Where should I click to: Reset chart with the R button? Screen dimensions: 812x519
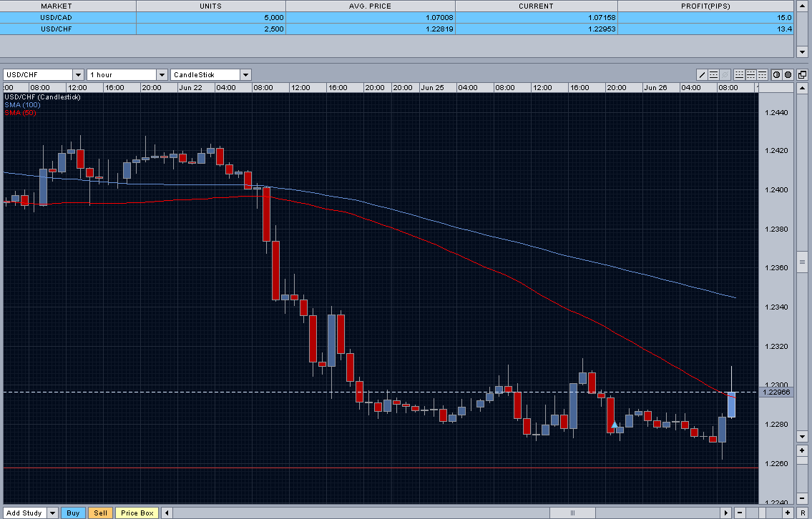click(x=802, y=513)
